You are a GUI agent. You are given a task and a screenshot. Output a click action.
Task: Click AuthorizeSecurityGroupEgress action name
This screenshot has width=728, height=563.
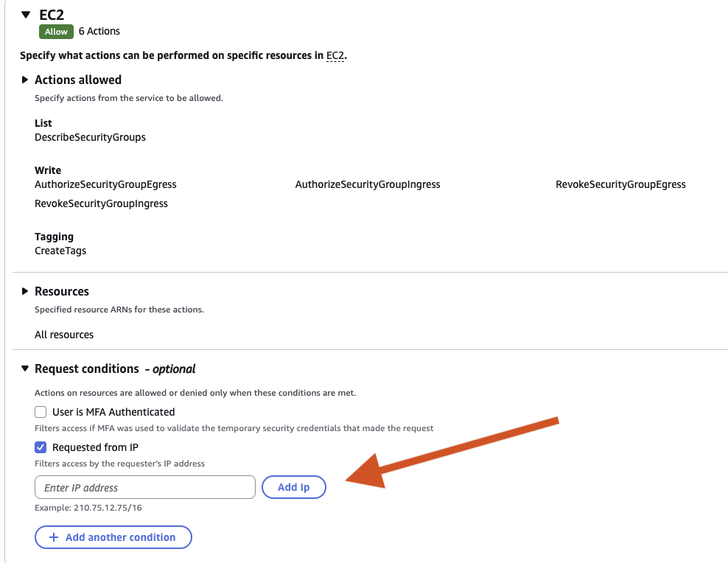pos(105,184)
